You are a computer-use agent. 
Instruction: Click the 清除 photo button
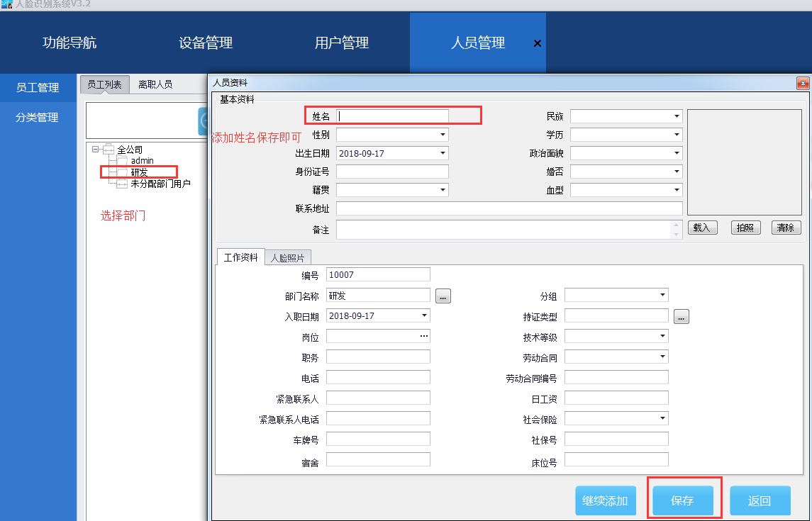[786, 228]
